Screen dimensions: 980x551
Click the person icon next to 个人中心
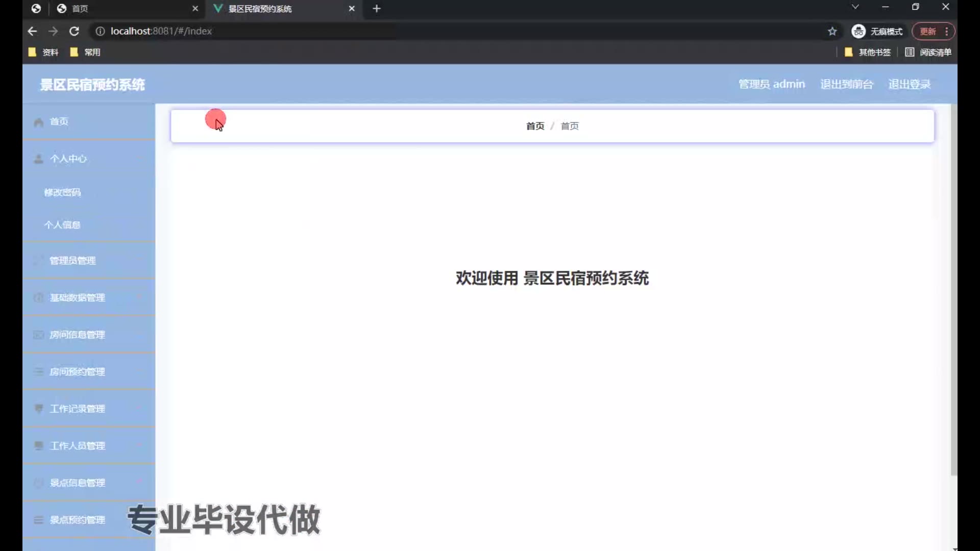[38, 159]
